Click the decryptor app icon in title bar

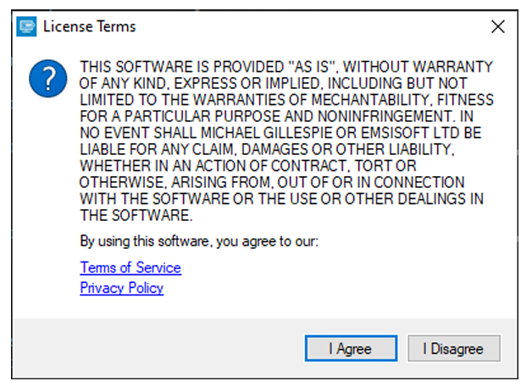(26, 26)
